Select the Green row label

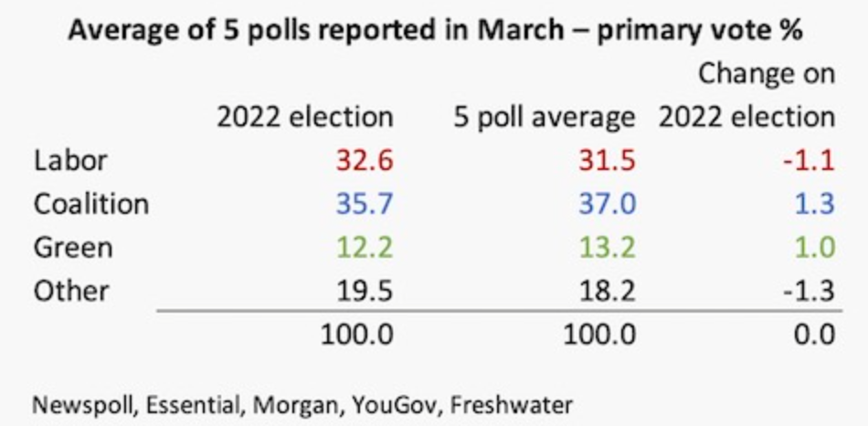point(73,247)
